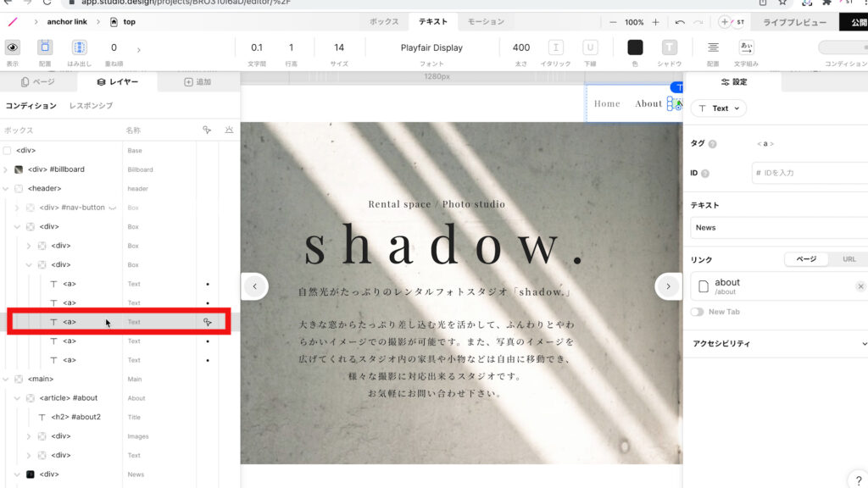Collapse the <header> layer
This screenshot has width=868, height=488.
pyautogui.click(x=6, y=189)
